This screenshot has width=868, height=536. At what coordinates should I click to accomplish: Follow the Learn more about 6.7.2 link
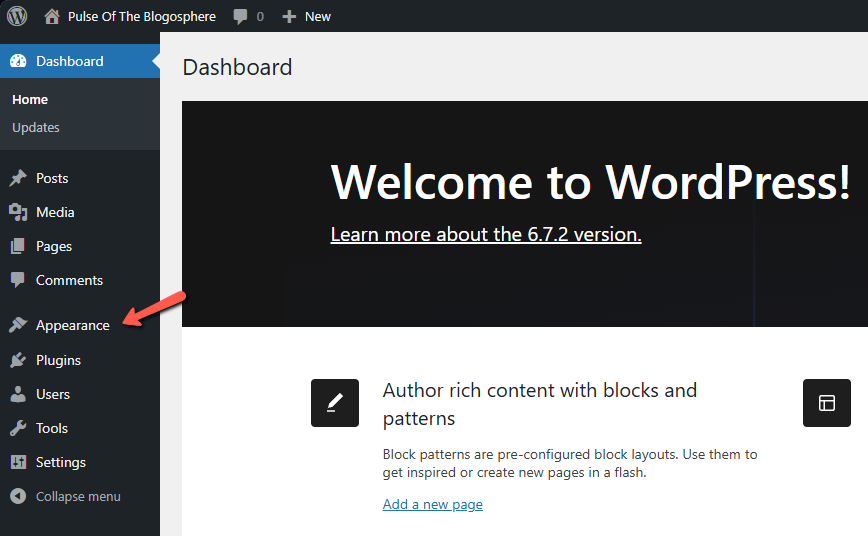coord(485,234)
